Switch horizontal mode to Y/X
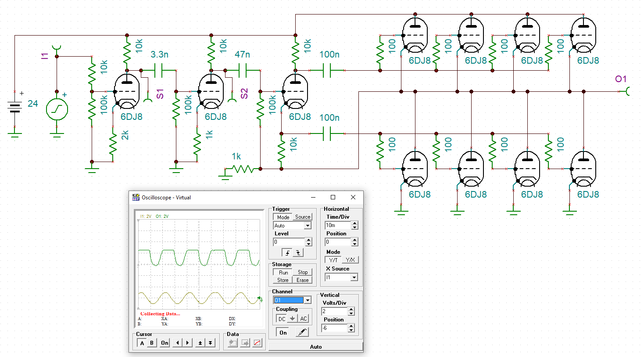This screenshot has width=644, height=357. [x=350, y=260]
